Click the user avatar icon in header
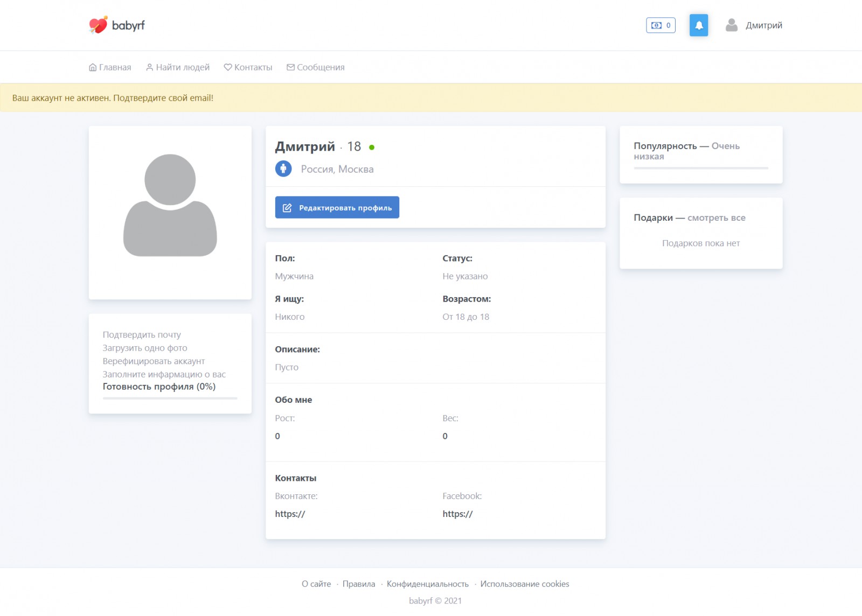 [x=731, y=25]
